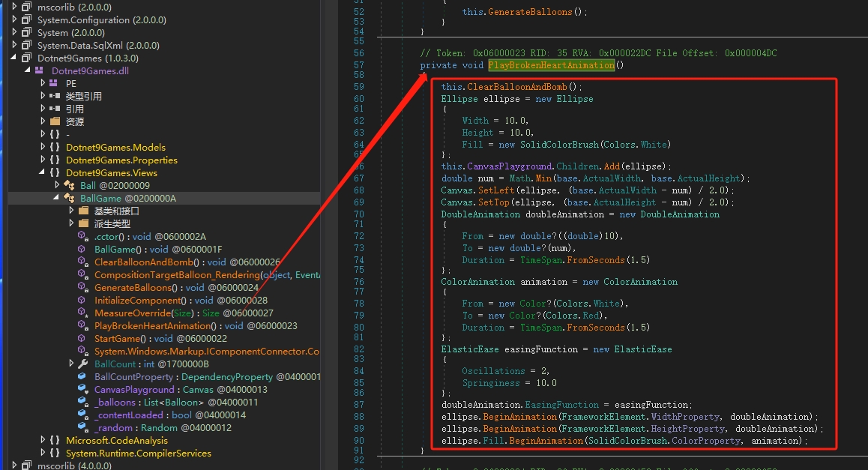
Task: Expand the Microsoft.CodeAnalysis namespace
Action: pyautogui.click(x=43, y=440)
